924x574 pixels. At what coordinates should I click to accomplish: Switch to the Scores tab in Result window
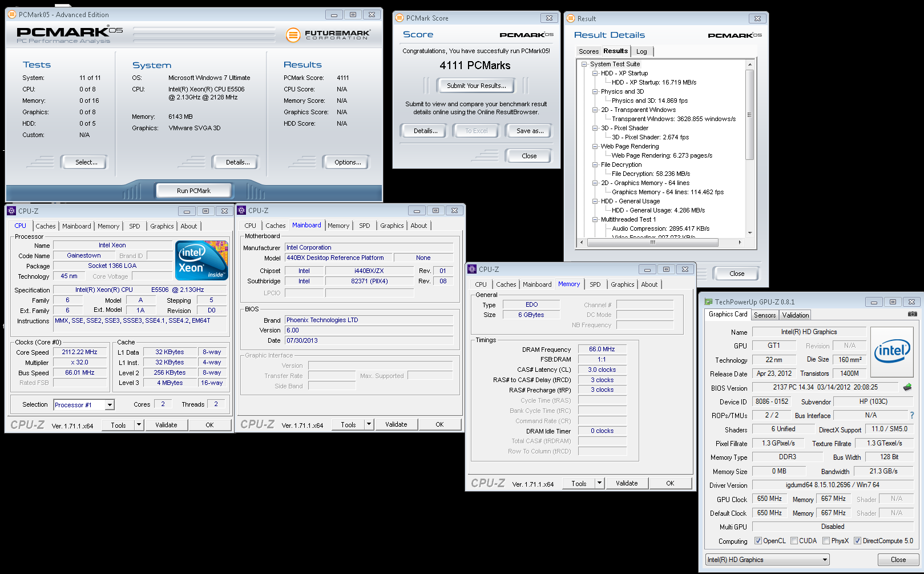click(x=588, y=51)
